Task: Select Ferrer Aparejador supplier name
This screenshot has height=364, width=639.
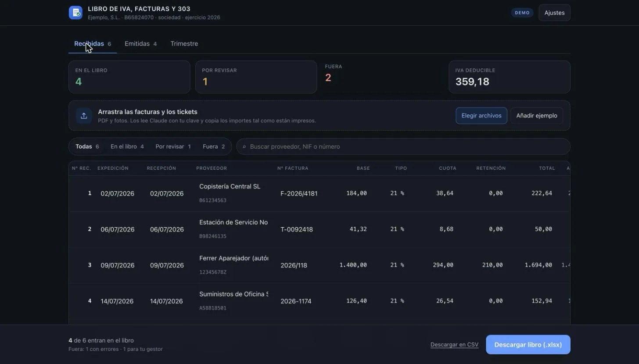Action: (233, 258)
